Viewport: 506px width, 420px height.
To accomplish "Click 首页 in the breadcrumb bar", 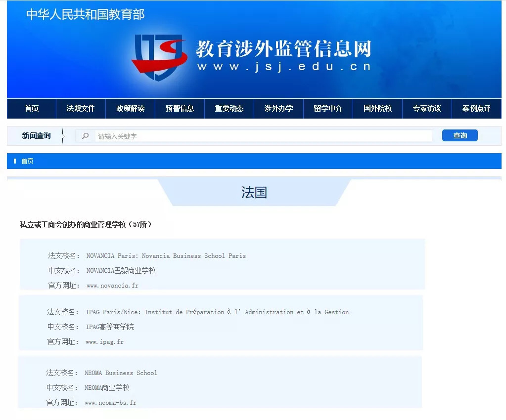I will (27, 161).
